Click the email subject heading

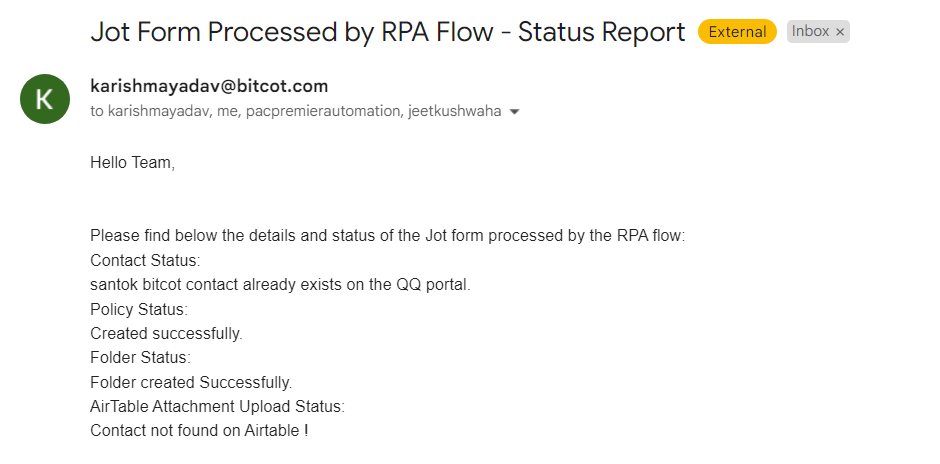(387, 32)
